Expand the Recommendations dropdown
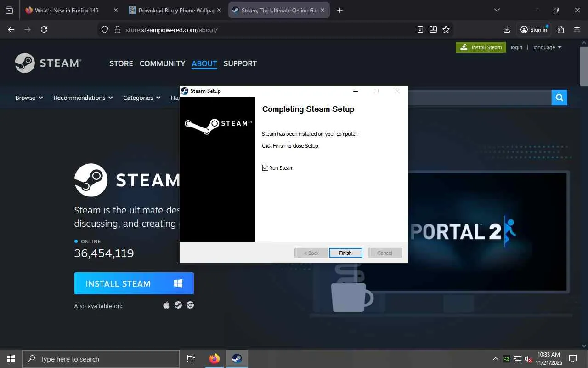588x368 pixels. coord(83,98)
